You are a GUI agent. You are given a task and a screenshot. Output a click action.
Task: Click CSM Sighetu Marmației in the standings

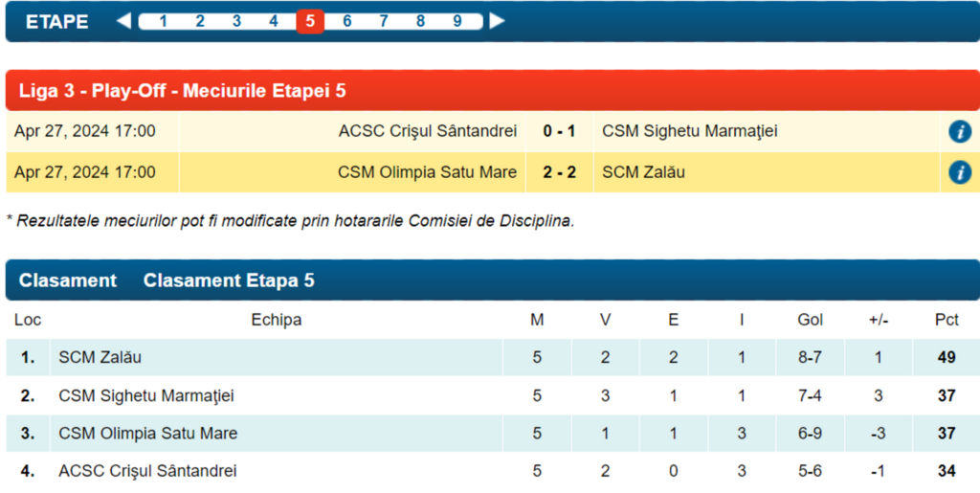(x=146, y=395)
